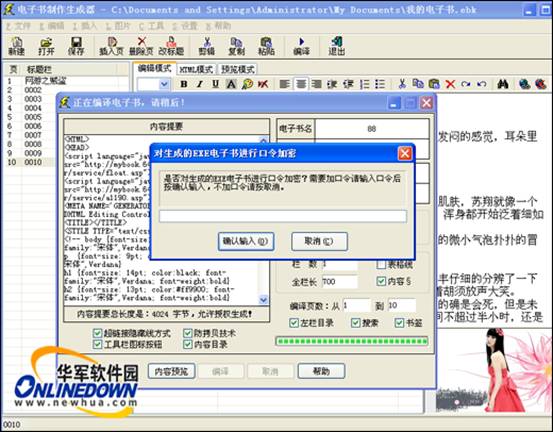Toggle the 防拷贝技术 checkbox
The image size is (553, 432).
click(x=188, y=333)
